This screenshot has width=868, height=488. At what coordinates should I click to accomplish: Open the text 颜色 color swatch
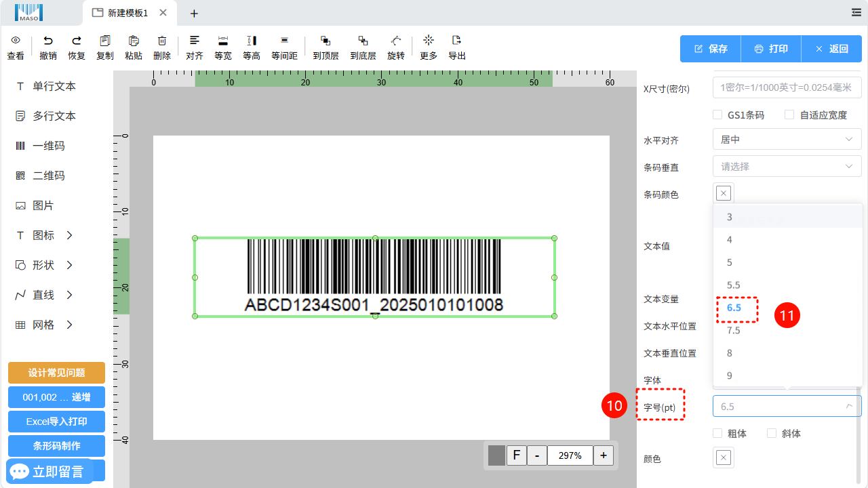coord(724,457)
